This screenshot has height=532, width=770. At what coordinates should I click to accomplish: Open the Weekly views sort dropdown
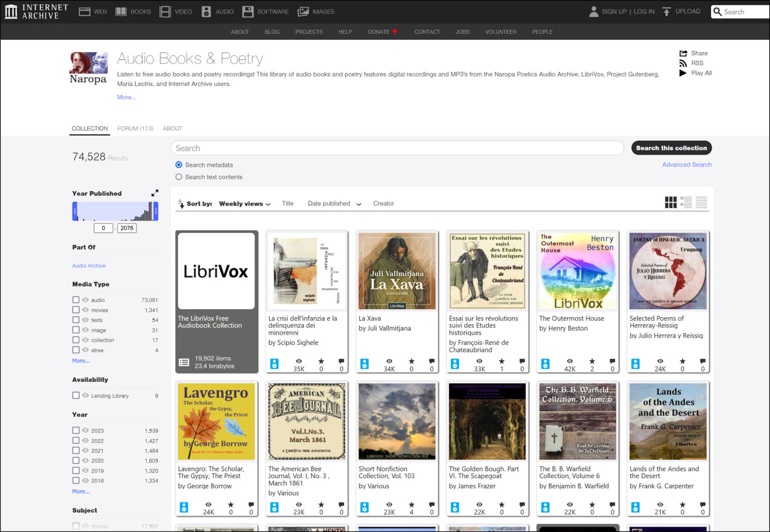click(x=245, y=203)
